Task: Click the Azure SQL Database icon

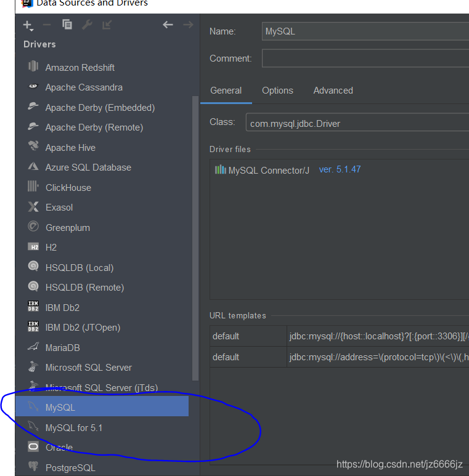Action: pos(33,166)
